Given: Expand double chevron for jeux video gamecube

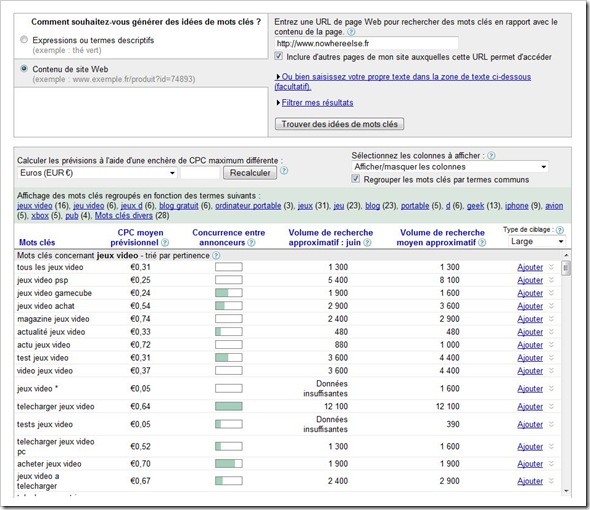Looking at the screenshot, I should pos(551,293).
